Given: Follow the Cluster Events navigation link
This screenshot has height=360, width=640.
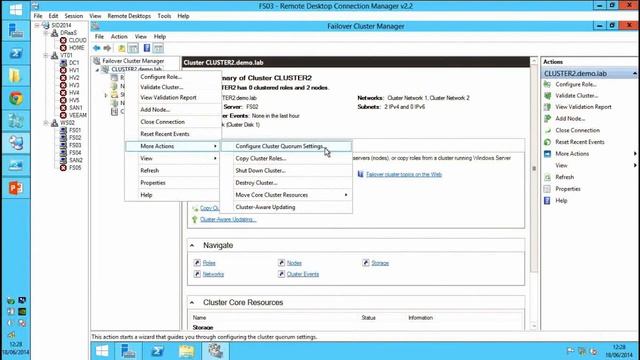Looking at the screenshot, I should [303, 274].
